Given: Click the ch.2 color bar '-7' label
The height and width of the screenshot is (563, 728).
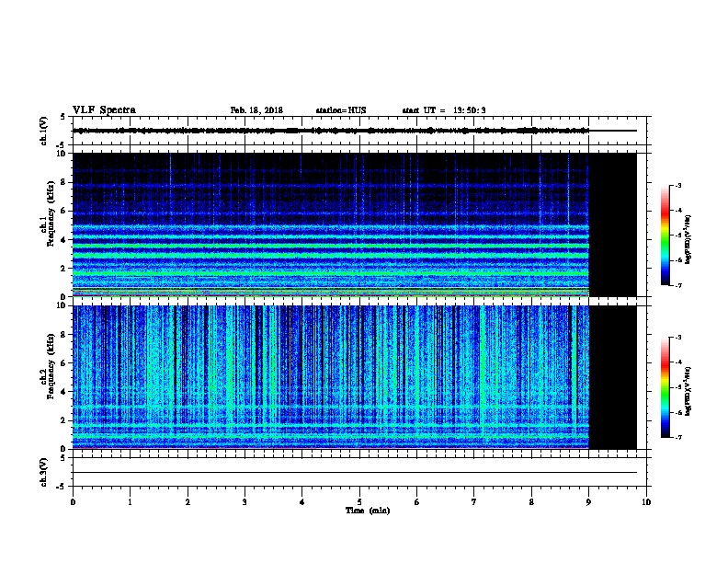Looking at the screenshot, I should tap(677, 437).
